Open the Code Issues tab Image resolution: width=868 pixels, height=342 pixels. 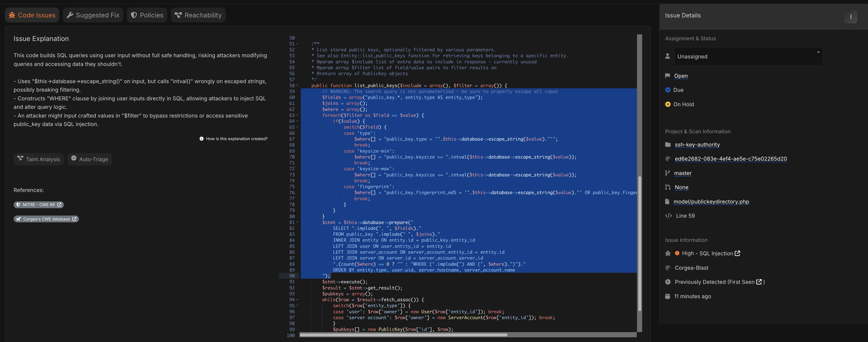click(32, 15)
